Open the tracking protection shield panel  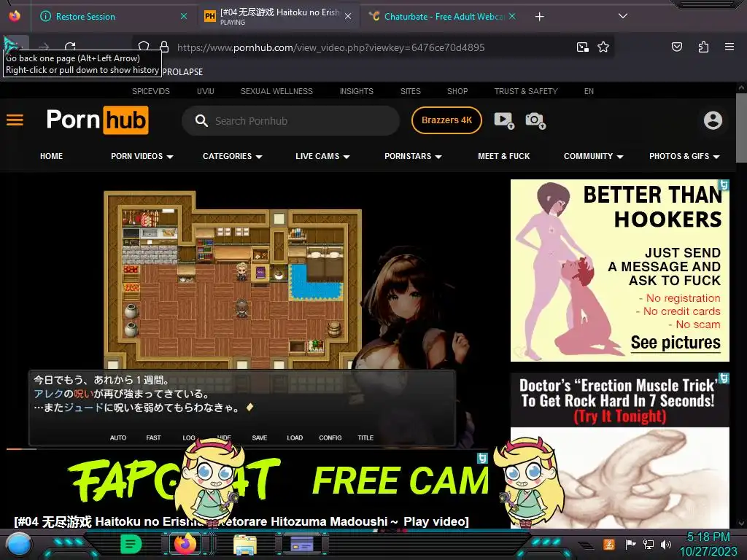[x=144, y=47]
